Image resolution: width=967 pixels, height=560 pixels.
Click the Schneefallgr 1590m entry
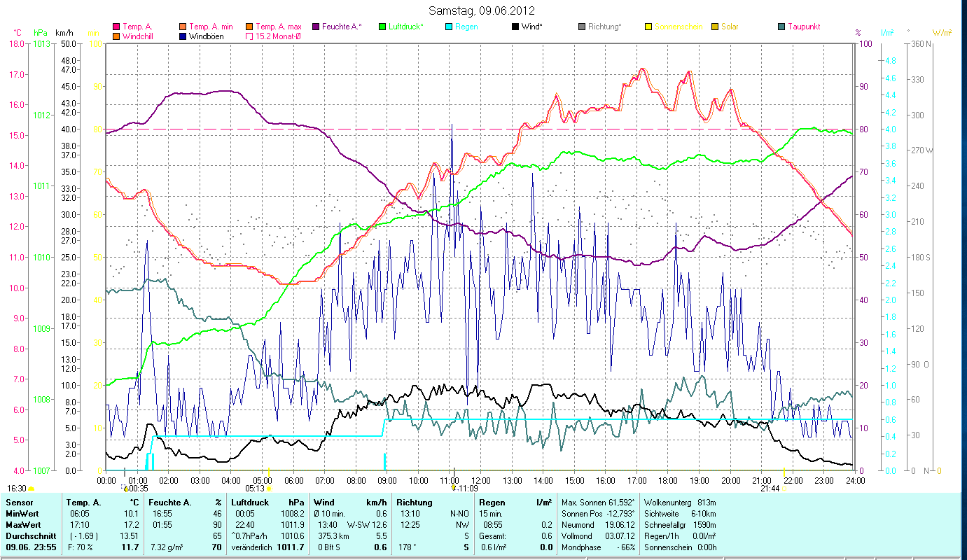pyautogui.click(x=680, y=525)
